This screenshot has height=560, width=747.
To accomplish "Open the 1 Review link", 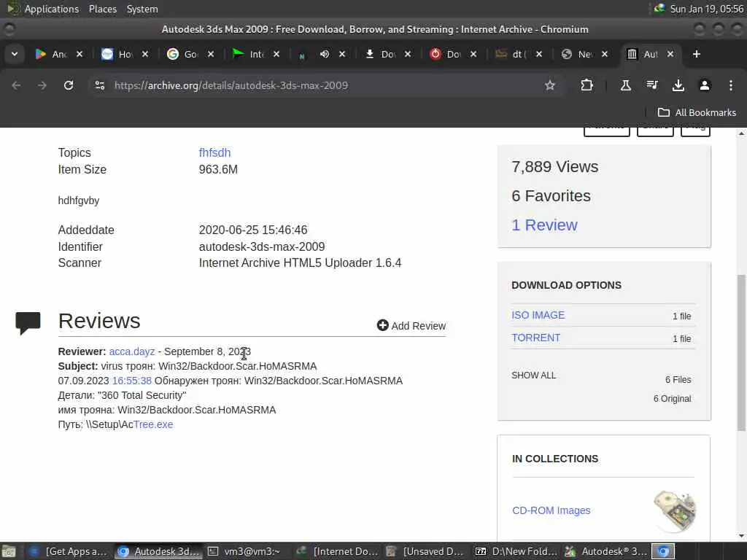I will [x=544, y=225].
